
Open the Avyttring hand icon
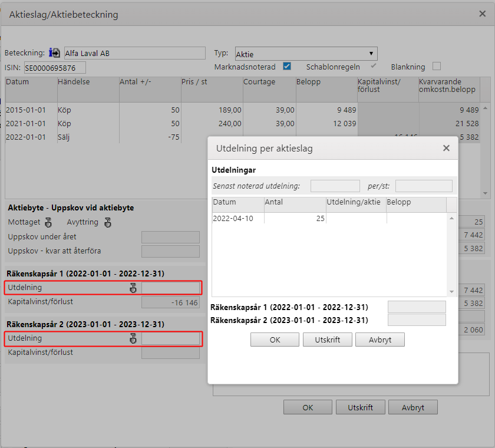tap(108, 223)
